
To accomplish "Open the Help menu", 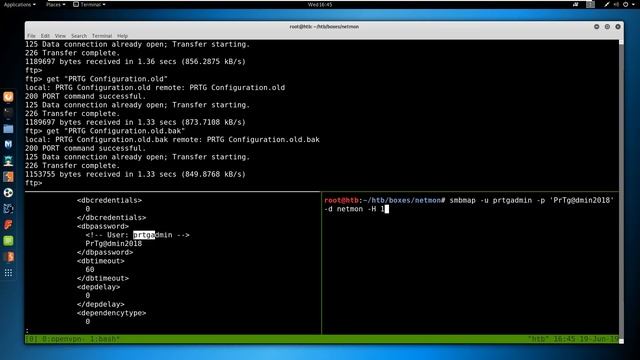I will point(122,36).
